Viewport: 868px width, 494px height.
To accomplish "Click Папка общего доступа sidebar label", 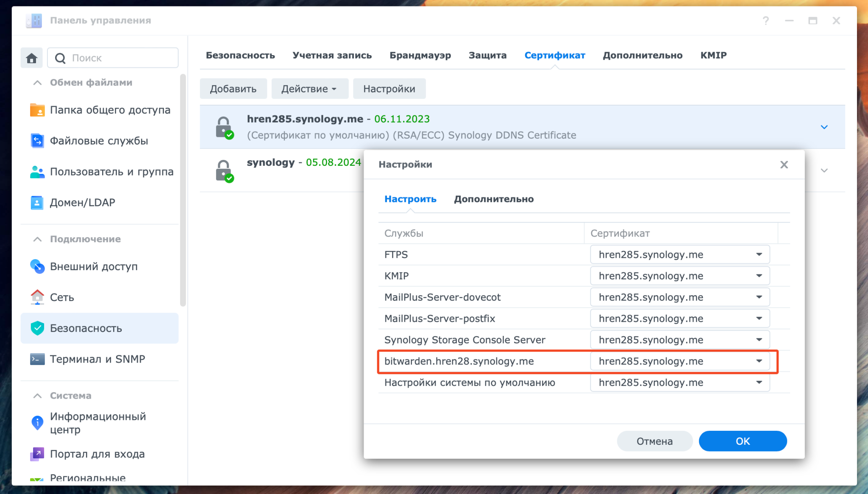I will [110, 110].
